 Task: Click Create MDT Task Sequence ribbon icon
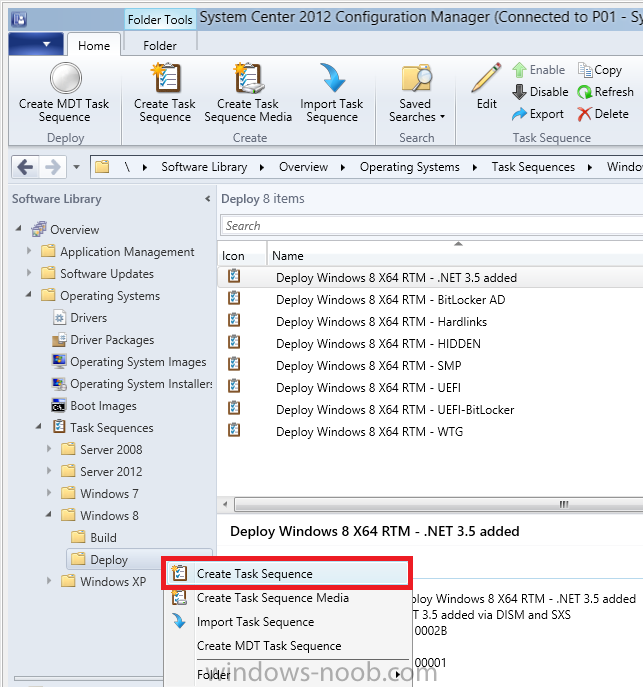(x=65, y=78)
